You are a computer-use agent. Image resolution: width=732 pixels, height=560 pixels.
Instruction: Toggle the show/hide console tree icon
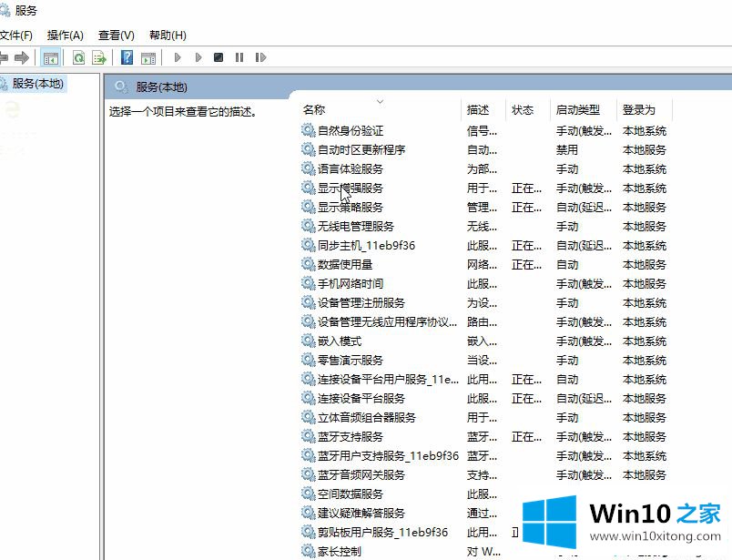(51, 57)
